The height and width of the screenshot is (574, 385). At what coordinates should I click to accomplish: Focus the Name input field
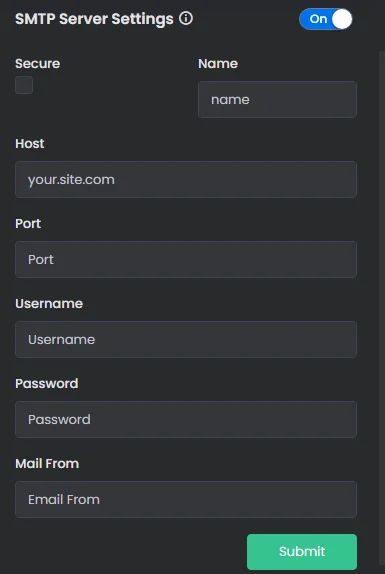tap(277, 100)
